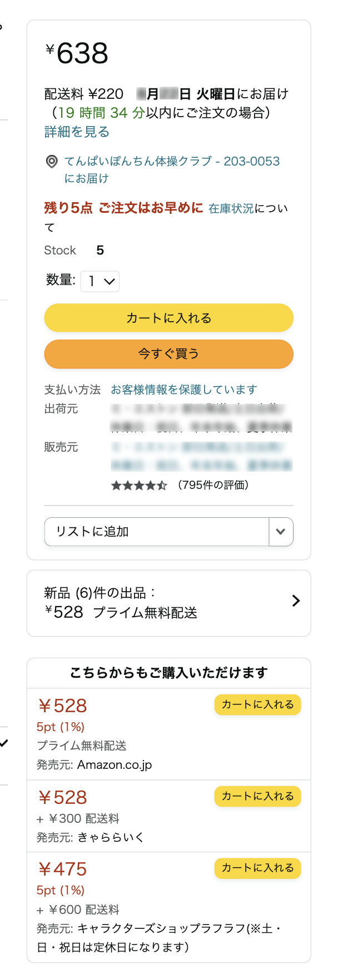The image size is (338, 980).
Task: Expand the add-to-list dropdown arrow
Action: [281, 532]
